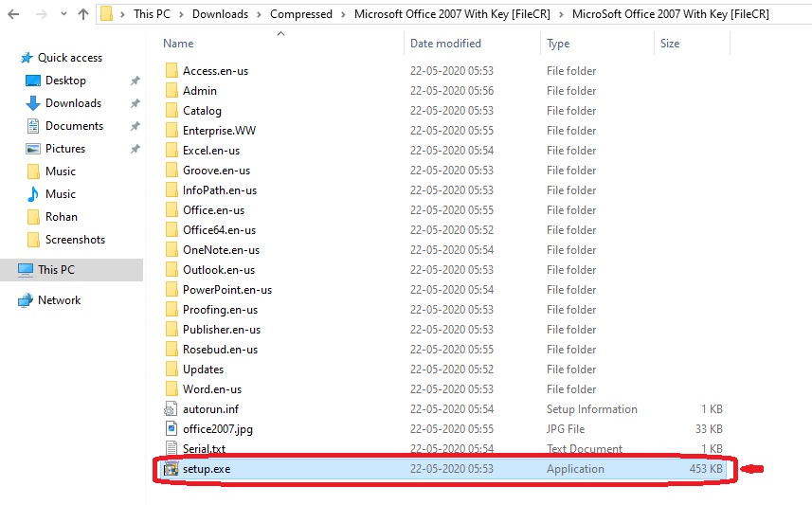Select This PC in the address breadcrumb
Viewport: 812px width, 505px height.
point(152,14)
